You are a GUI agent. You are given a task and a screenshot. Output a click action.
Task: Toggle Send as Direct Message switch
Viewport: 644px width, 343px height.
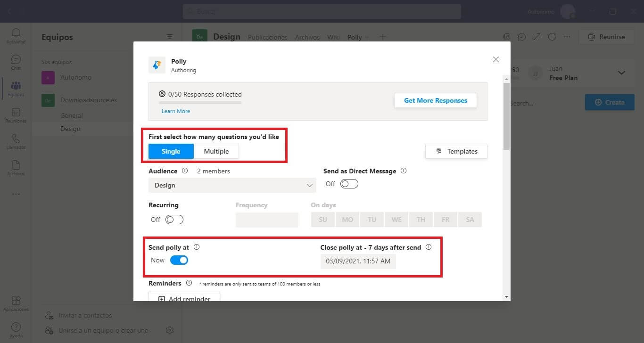point(349,184)
